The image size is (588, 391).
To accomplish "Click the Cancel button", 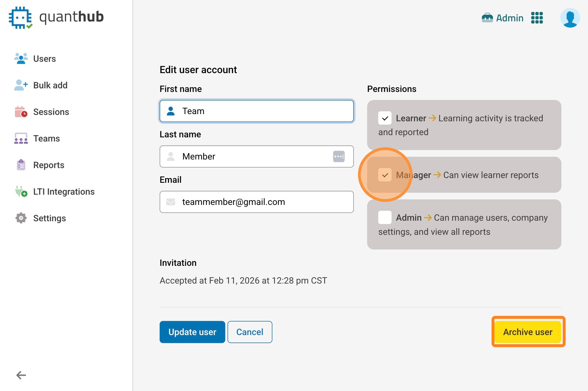I will [x=250, y=332].
